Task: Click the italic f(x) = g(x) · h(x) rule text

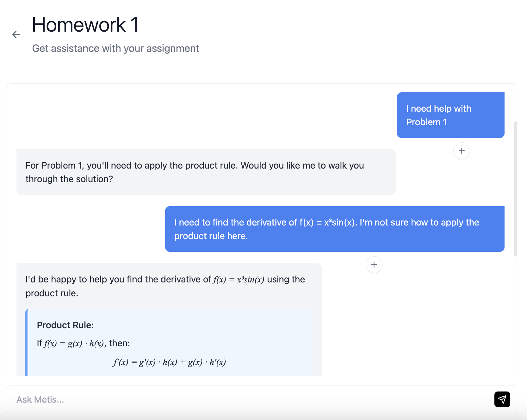Action: pyautogui.click(x=74, y=343)
